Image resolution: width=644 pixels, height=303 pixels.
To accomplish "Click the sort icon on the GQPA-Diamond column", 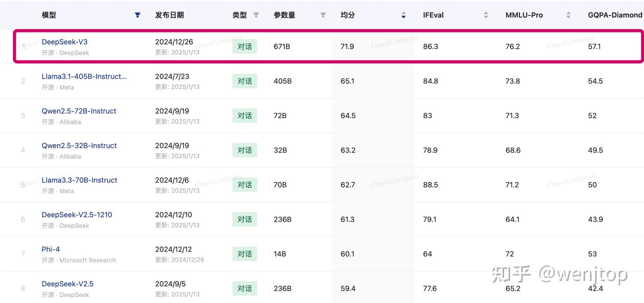I will click(x=642, y=15).
